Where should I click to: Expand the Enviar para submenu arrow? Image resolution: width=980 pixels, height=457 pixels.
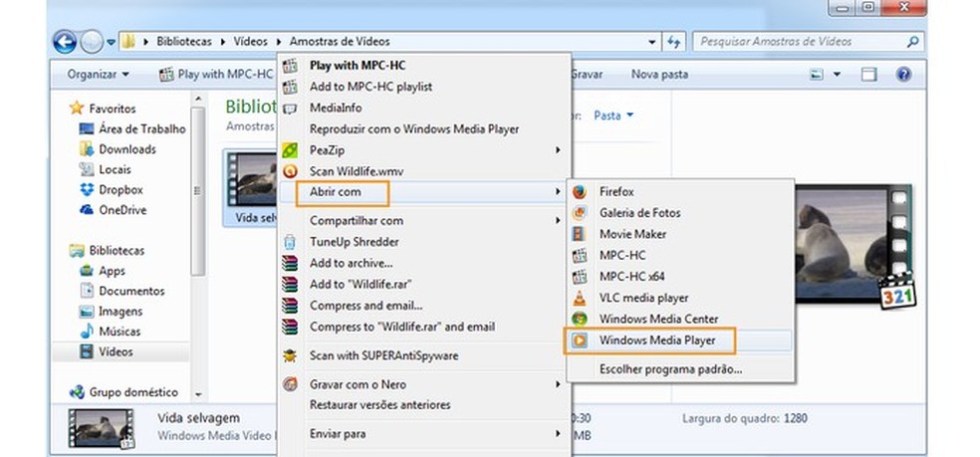coord(558,433)
